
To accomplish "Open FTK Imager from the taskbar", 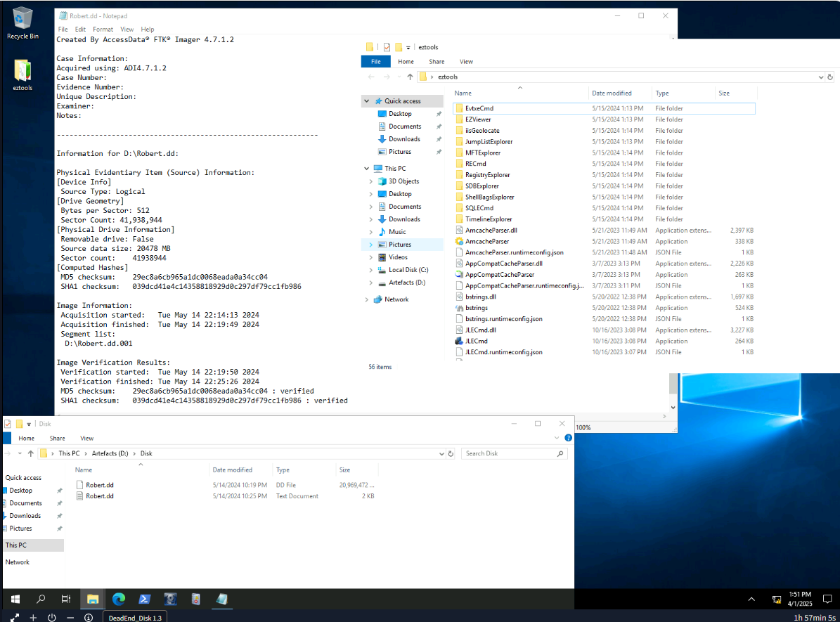I will 170,599.
